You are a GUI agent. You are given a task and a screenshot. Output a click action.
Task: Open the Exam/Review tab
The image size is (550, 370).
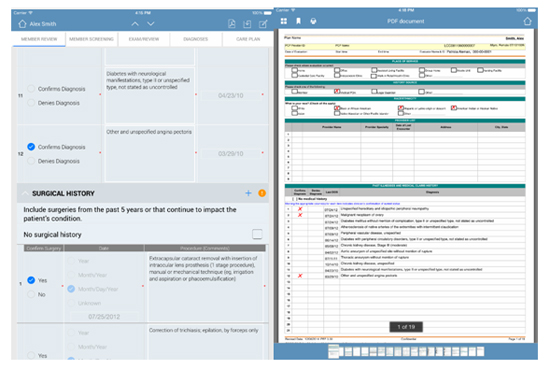point(144,39)
